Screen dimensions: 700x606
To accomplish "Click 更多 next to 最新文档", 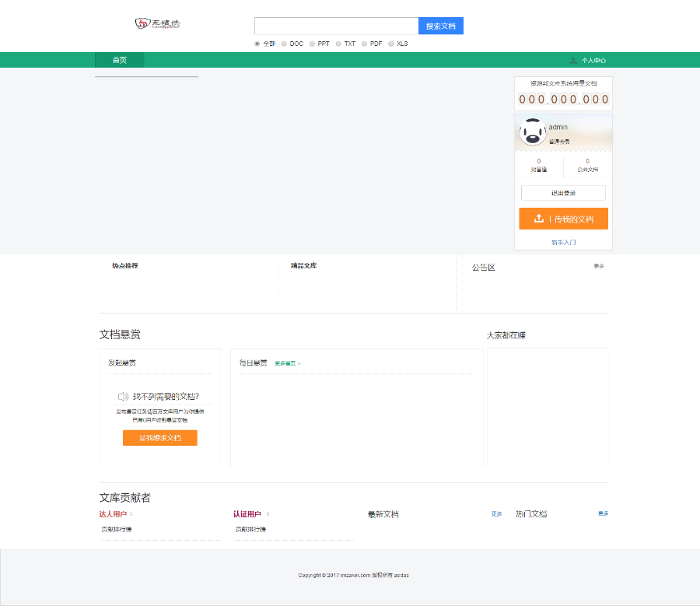I will point(496,514).
